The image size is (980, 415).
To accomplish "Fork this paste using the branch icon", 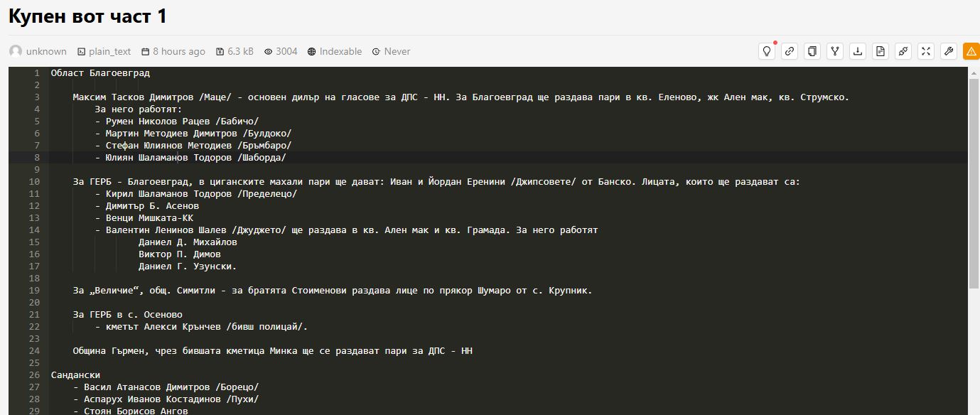I will (x=835, y=51).
